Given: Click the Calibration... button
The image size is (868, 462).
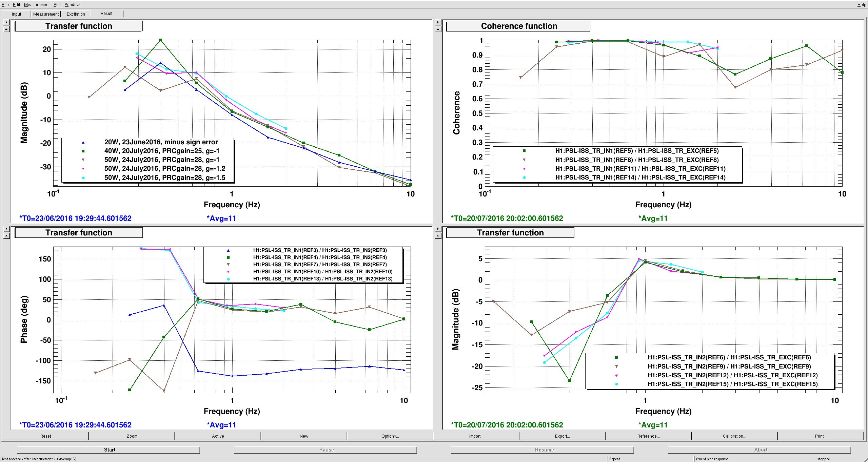Looking at the screenshot, I should click(734, 436).
